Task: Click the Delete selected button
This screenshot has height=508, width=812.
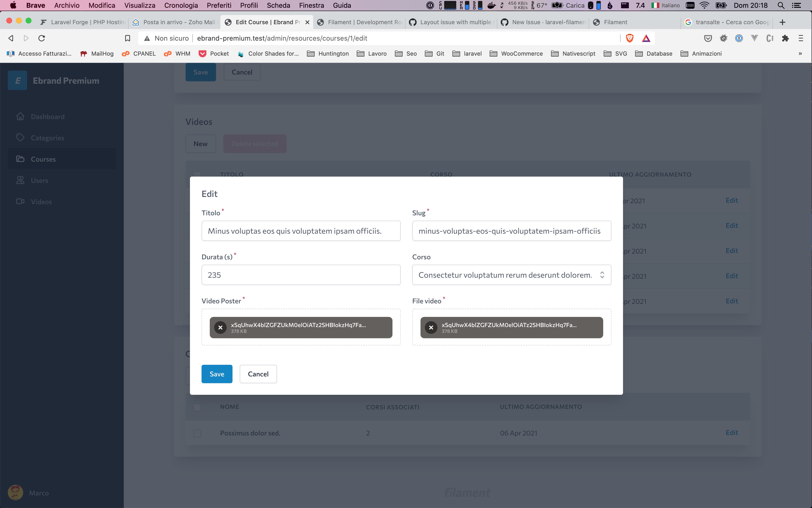Action: pos(255,144)
